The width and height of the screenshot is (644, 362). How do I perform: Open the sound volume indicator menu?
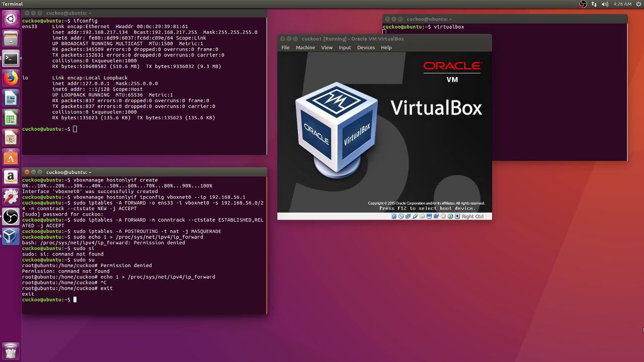tap(605, 4)
